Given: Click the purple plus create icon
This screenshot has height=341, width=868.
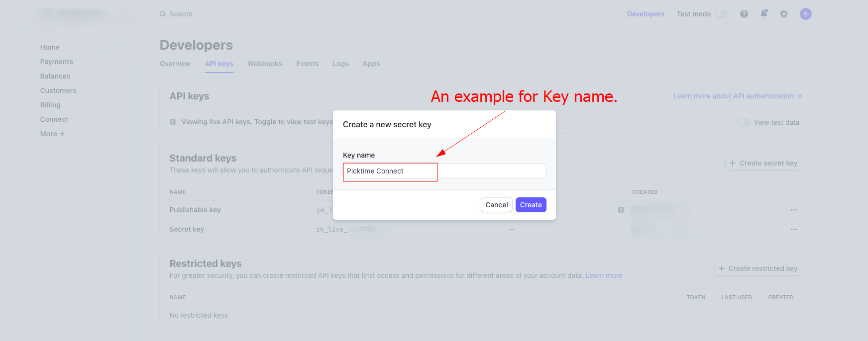Looking at the screenshot, I should tap(805, 14).
